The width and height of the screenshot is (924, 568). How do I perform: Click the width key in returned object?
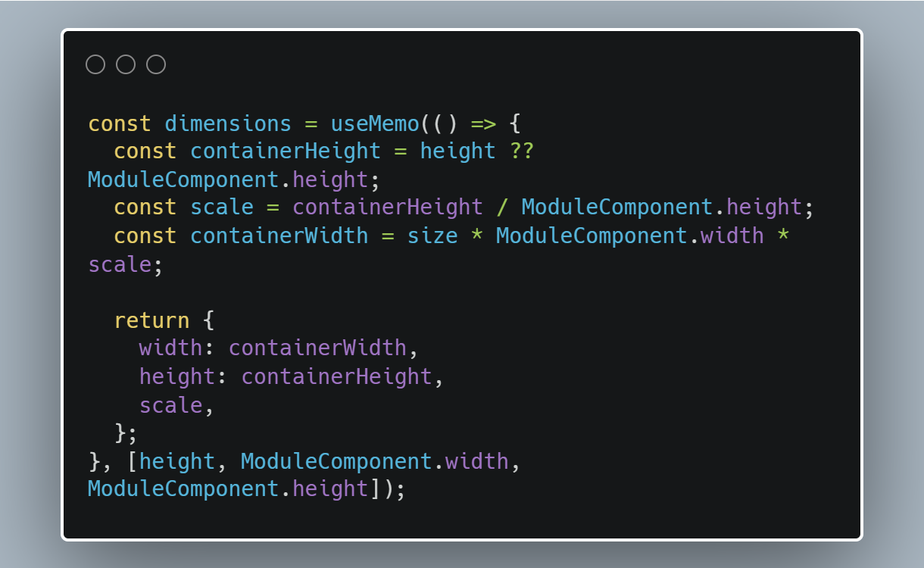(x=170, y=348)
